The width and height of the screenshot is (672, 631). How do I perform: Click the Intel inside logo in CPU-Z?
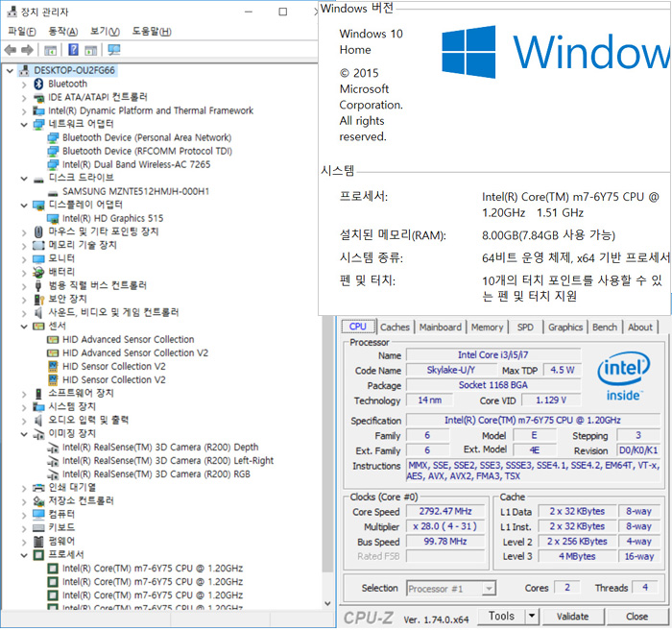click(x=624, y=376)
